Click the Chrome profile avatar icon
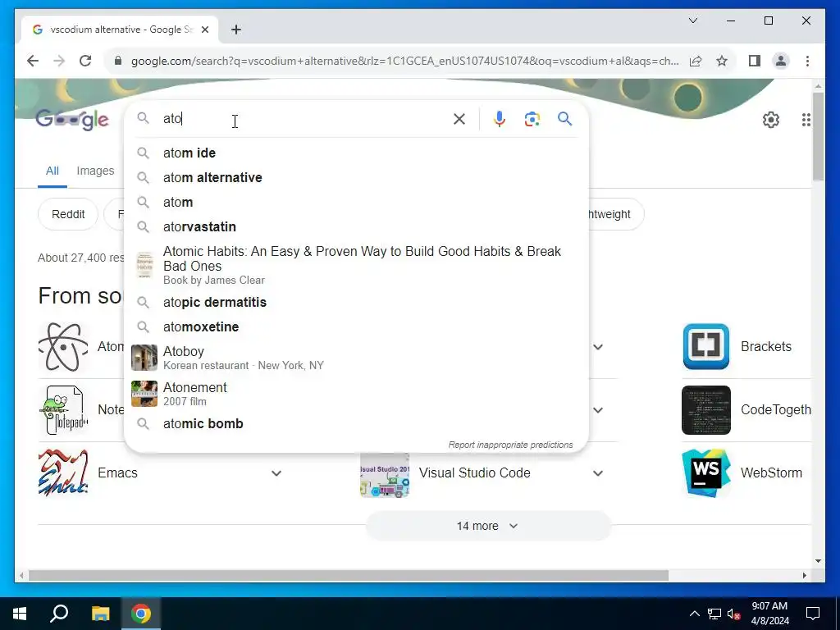This screenshot has height=630, width=840. (781, 61)
